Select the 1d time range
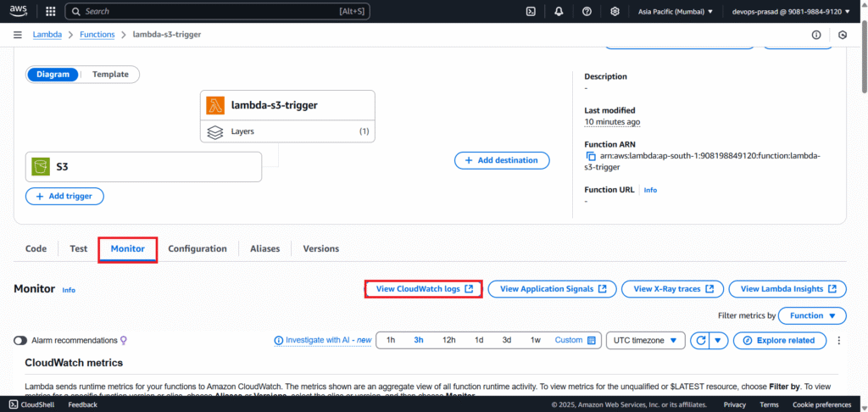This screenshot has height=412, width=868. tap(479, 340)
